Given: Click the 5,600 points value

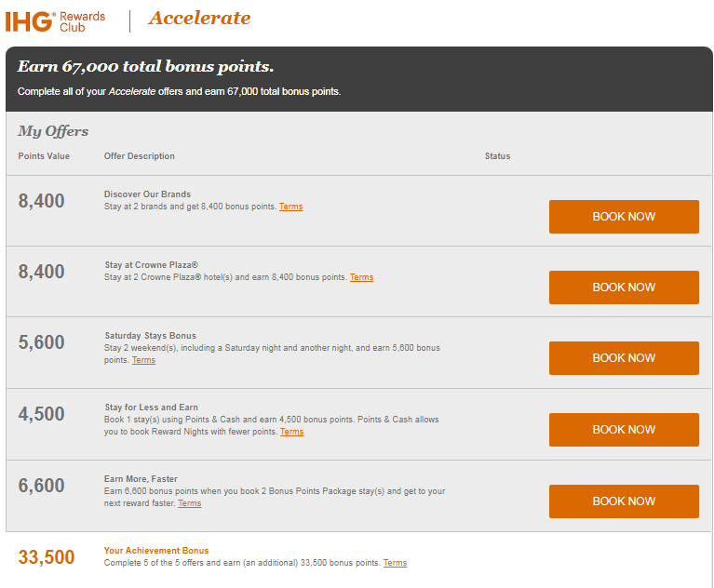Looking at the screenshot, I should coord(42,342).
